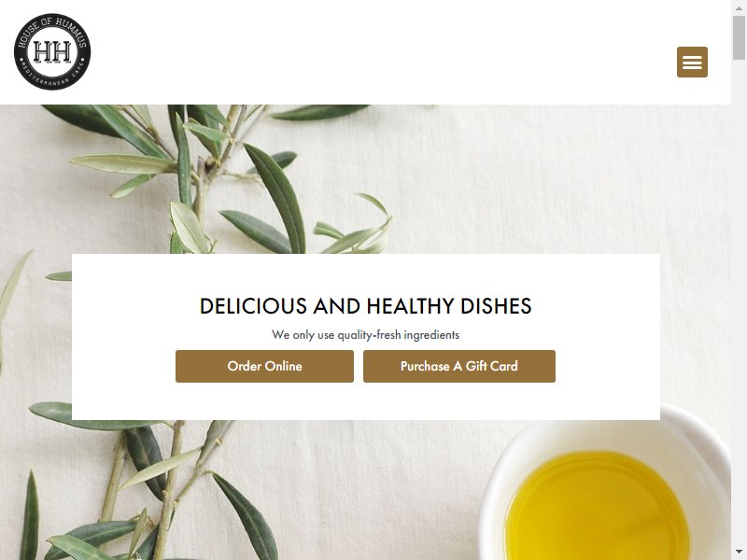The width and height of the screenshot is (747, 560).
Task: Click the Mediterranean Cafe text on the logo badge
Action: pos(53,79)
